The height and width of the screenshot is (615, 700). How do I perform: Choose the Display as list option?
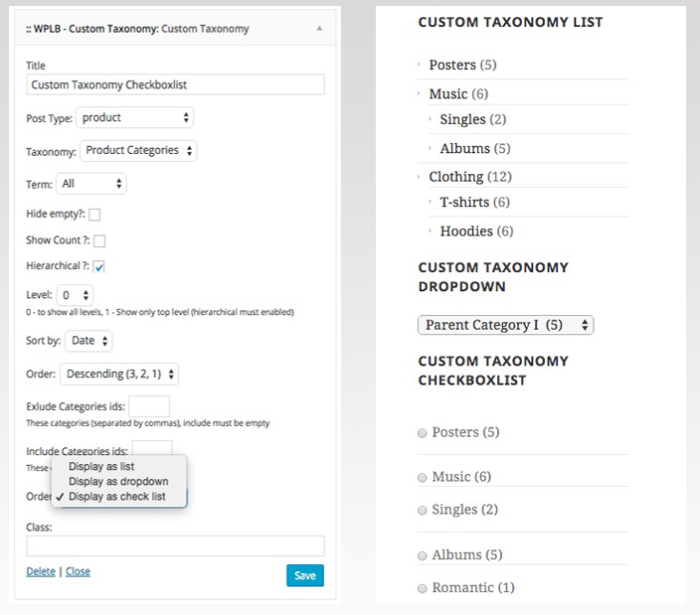[x=101, y=466]
